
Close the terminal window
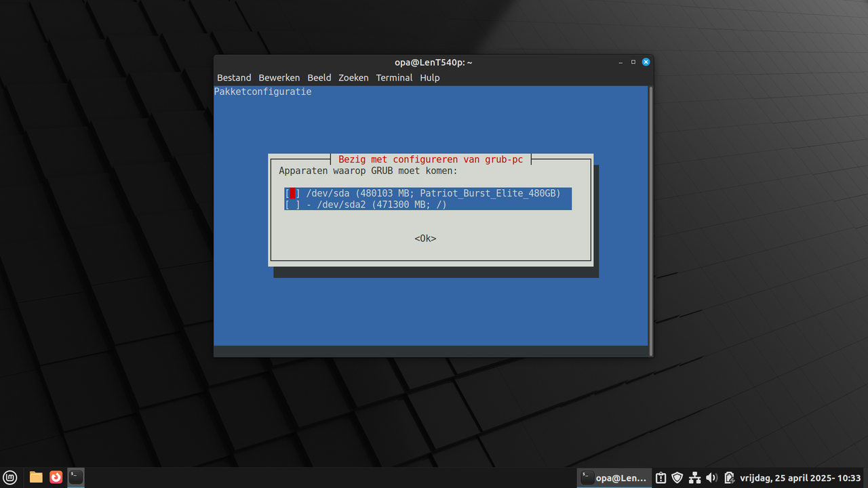click(x=646, y=62)
